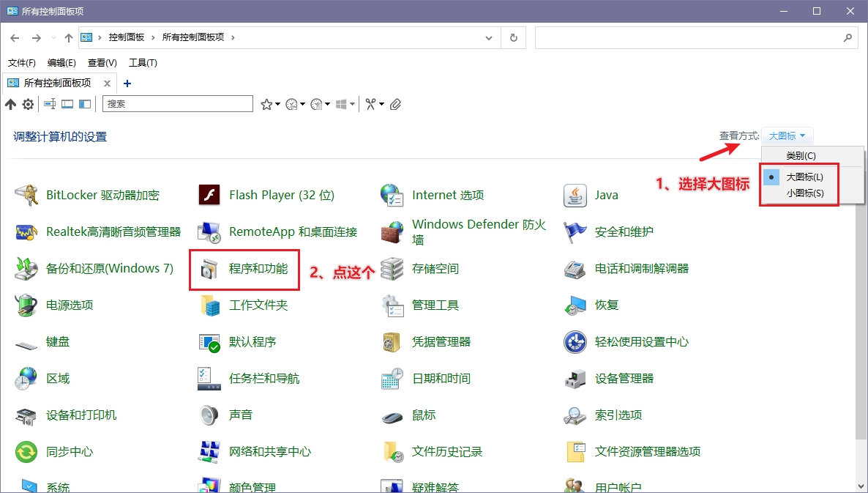Viewport: 868px width, 493px height.
Task: Click 控制面板 in the breadcrumb path
Action: pyautogui.click(x=126, y=37)
